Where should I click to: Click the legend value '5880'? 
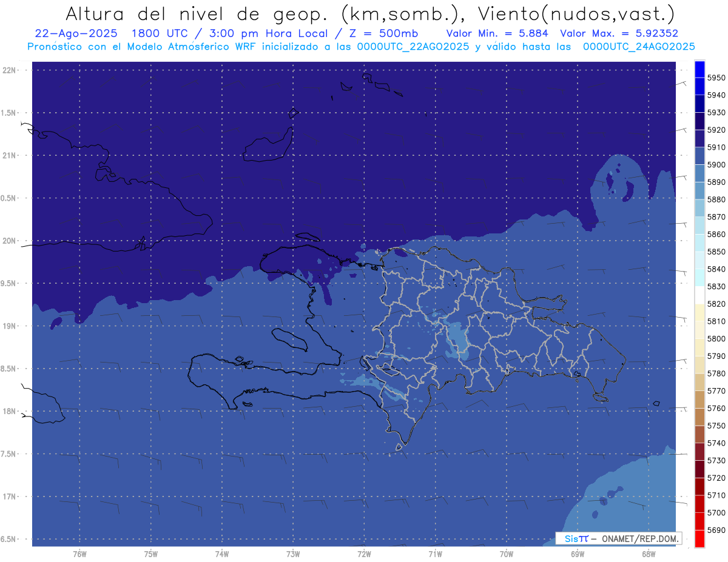pyautogui.click(x=716, y=199)
